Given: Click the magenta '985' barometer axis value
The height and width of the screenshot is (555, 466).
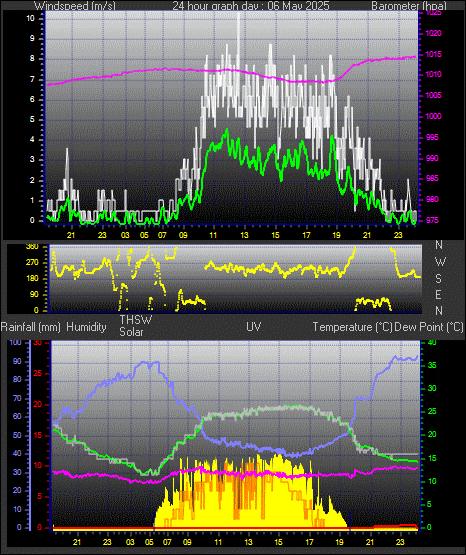Looking at the screenshot, I should [432, 178].
